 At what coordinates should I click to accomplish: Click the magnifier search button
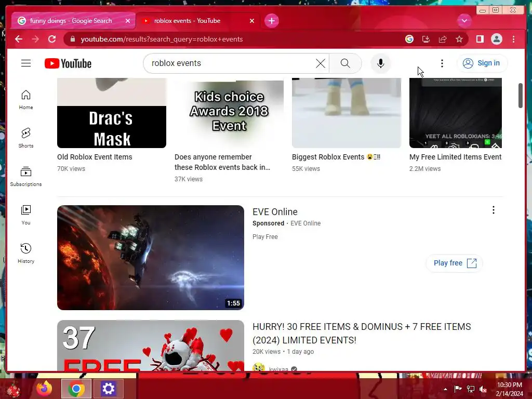345,63
